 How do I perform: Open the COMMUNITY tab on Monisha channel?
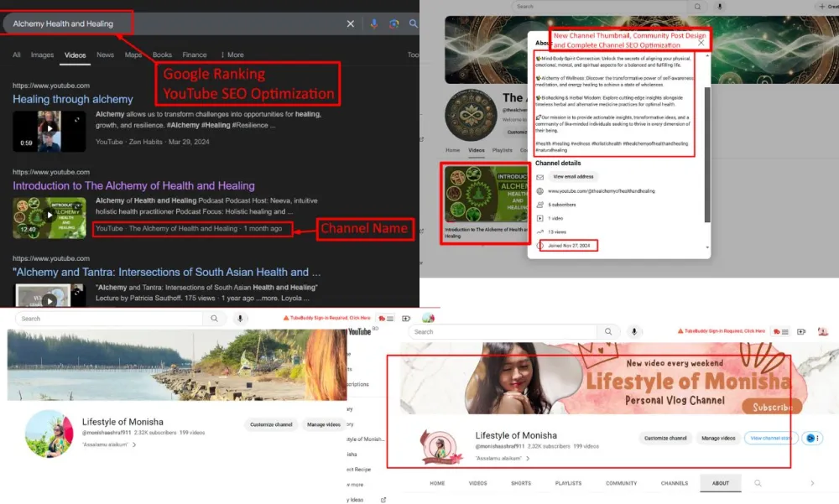[x=621, y=483]
